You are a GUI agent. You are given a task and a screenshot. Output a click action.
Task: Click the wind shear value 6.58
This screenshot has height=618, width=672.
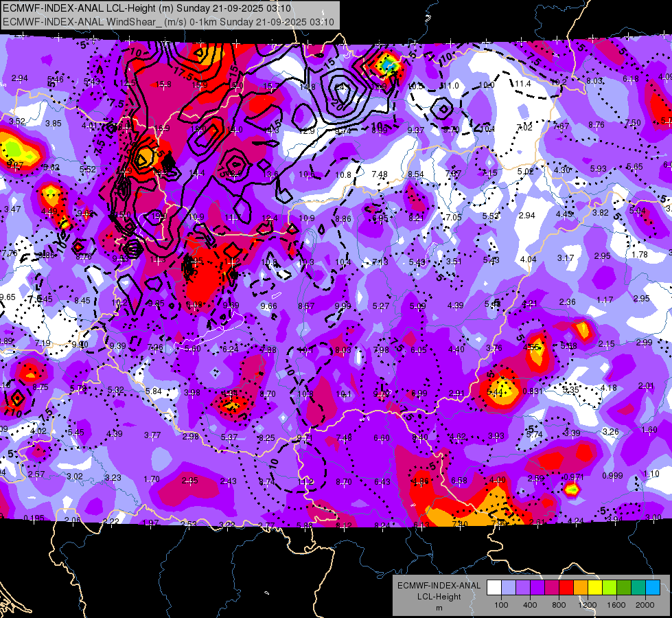(459, 481)
